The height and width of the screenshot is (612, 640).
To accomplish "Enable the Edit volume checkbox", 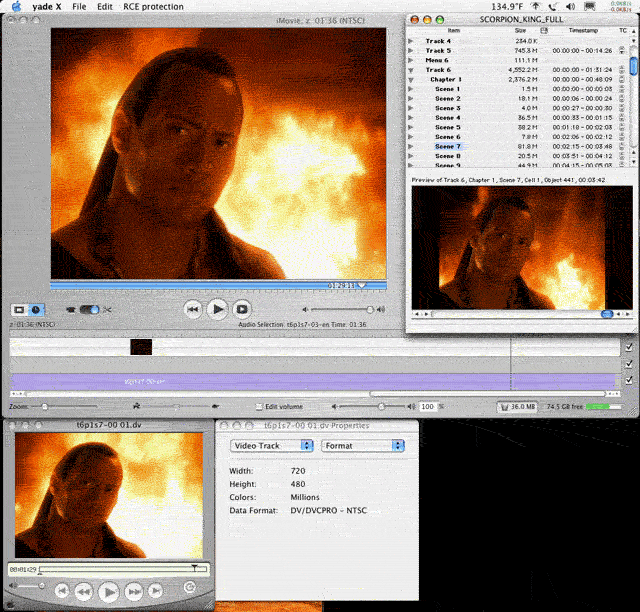I will coord(259,407).
